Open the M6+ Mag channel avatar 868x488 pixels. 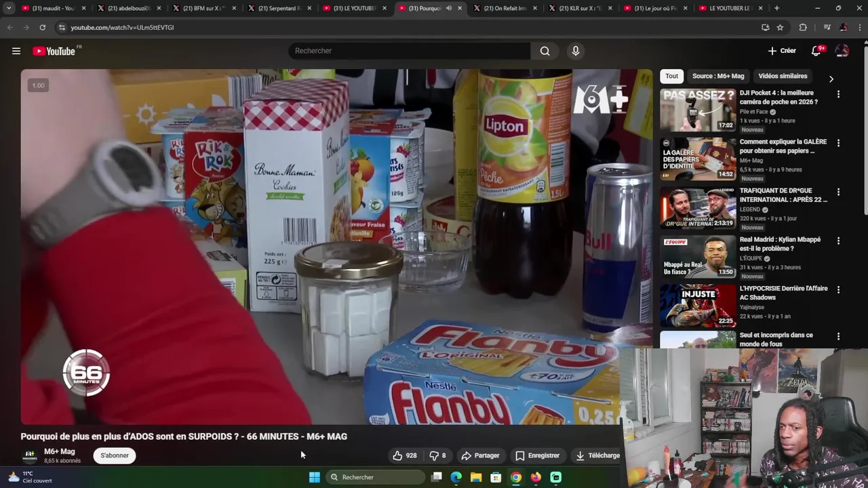[x=30, y=455]
